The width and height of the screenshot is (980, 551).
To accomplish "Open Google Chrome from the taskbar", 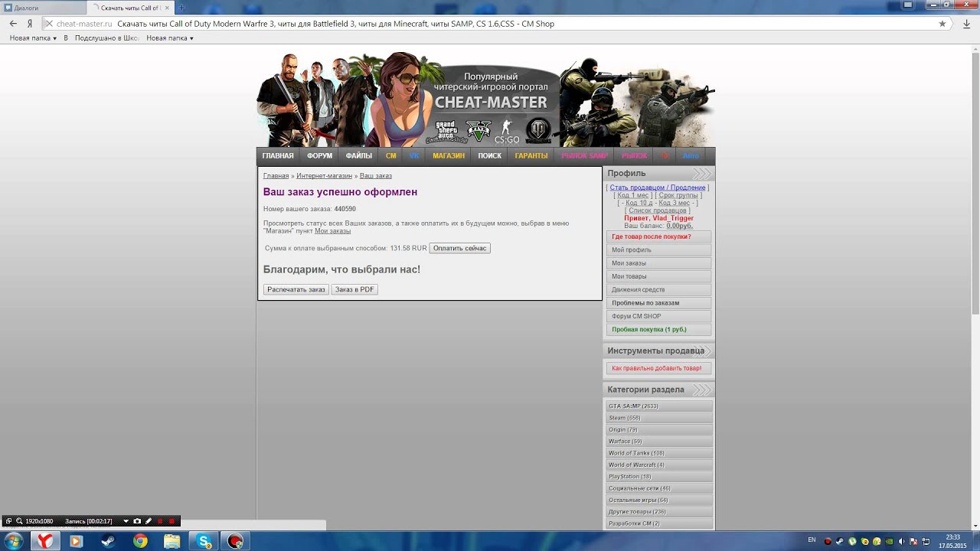I will click(x=140, y=541).
